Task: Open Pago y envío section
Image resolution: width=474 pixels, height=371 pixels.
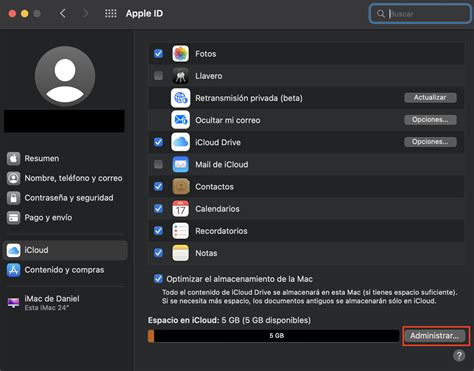Action: [65, 218]
